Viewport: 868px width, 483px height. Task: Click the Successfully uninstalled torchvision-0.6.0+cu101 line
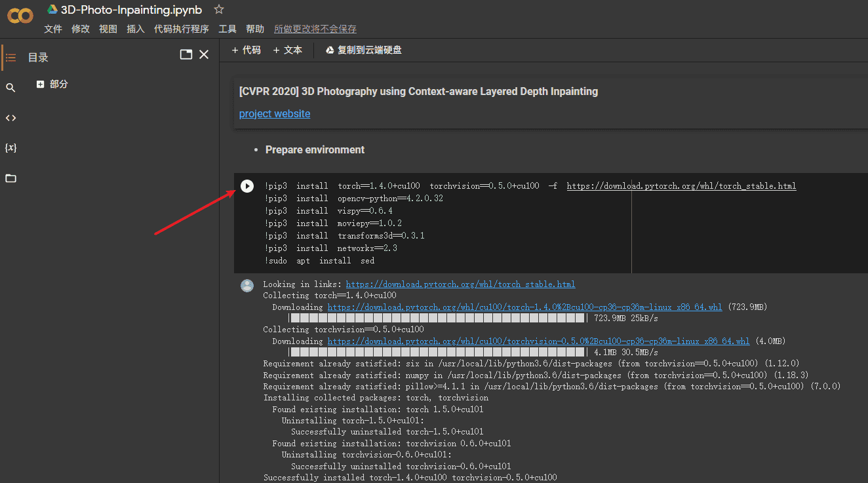(401, 466)
